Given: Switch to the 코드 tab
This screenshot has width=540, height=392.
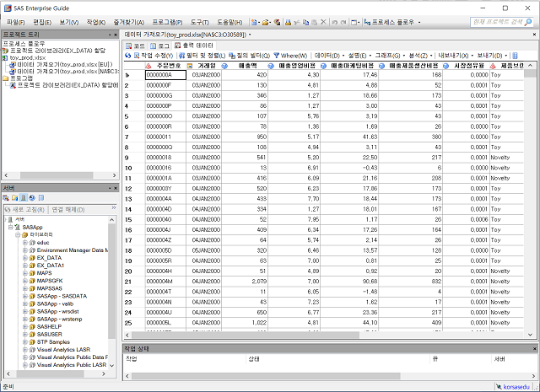Looking at the screenshot, I should 135,46.
